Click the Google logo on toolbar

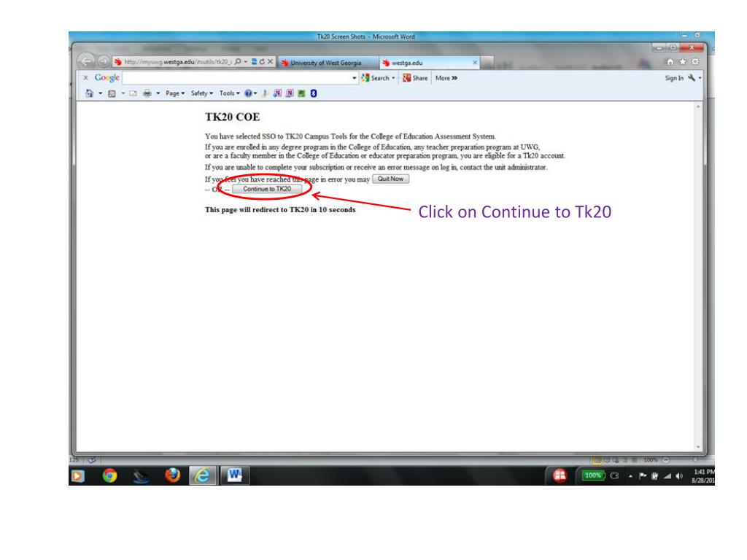click(107, 77)
